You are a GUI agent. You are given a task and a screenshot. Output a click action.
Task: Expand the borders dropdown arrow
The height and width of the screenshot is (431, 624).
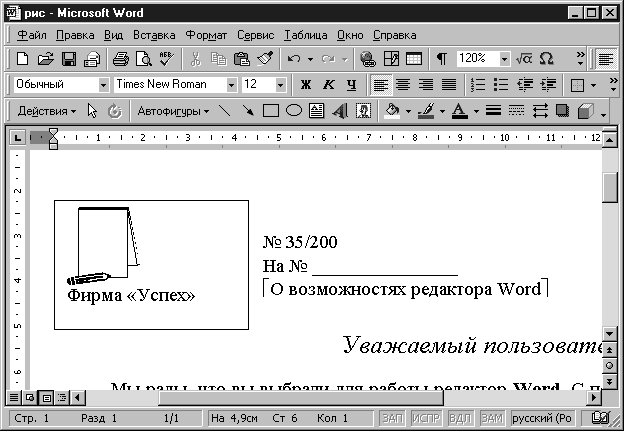593,85
